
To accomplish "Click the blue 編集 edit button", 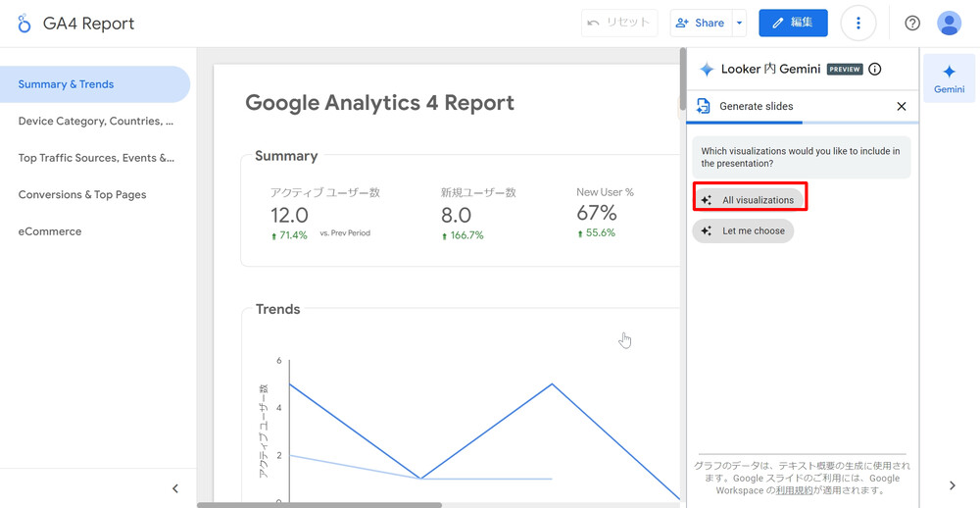I will pos(793,24).
